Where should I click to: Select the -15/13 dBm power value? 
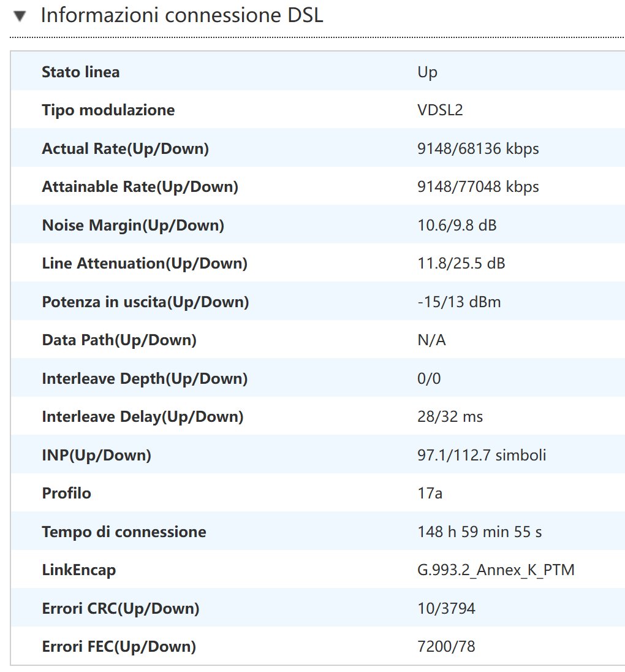pyautogui.click(x=459, y=302)
